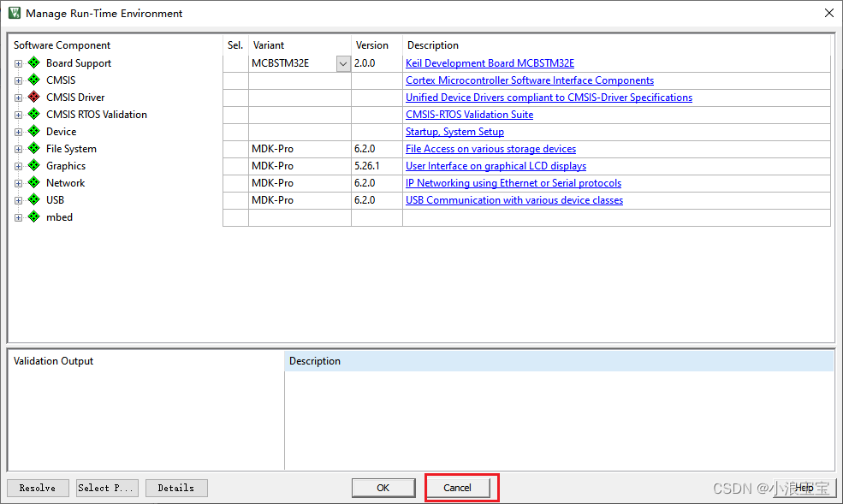Click the Sel. column header
Image resolution: width=843 pixels, height=504 pixels.
coord(235,45)
